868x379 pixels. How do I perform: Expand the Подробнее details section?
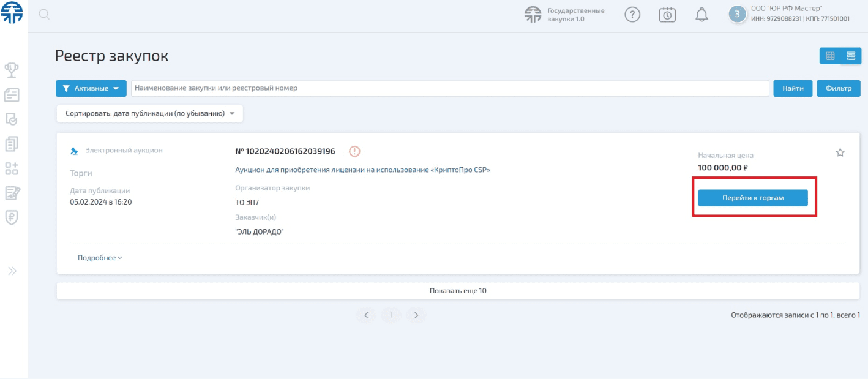(100, 258)
